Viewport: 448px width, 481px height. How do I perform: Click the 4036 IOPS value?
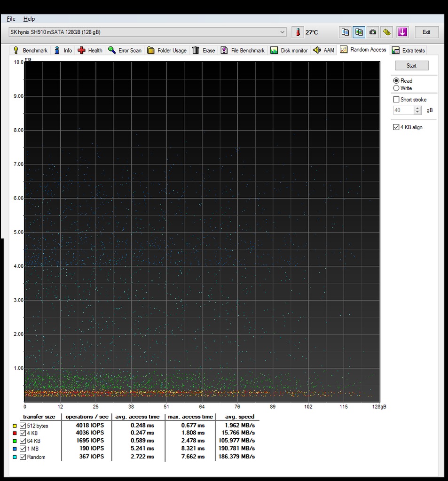click(90, 433)
